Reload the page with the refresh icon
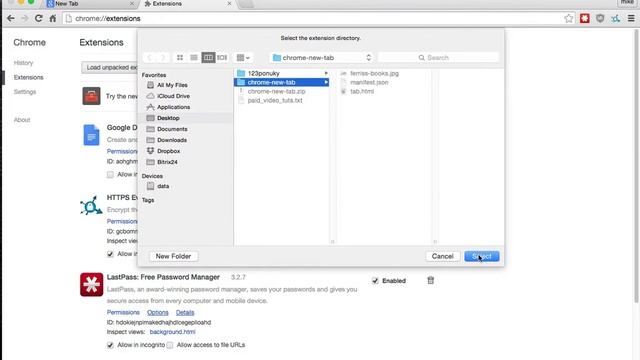Screen dimensions: 640x360 pos(38,18)
